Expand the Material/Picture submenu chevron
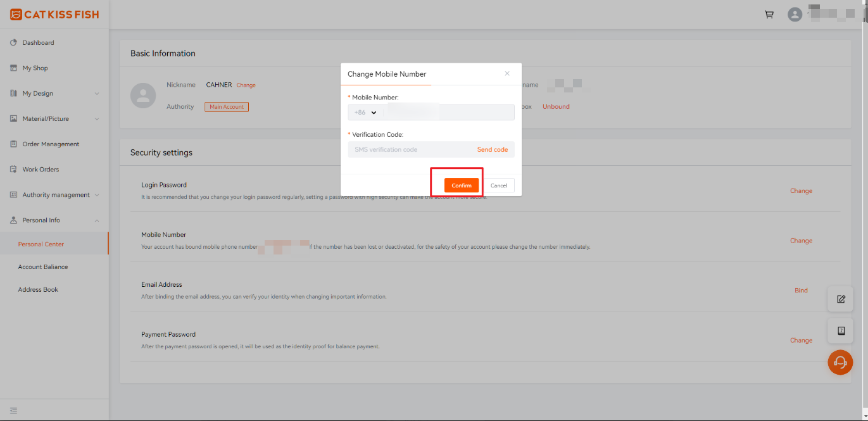 [97, 119]
